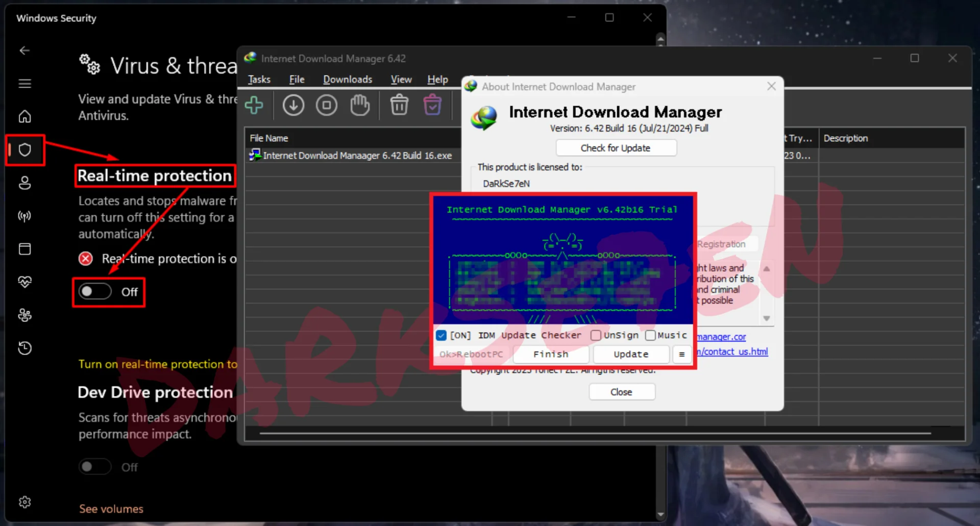This screenshot has height=526, width=980.
Task: Click the Stop All hand icon
Action: pos(360,105)
